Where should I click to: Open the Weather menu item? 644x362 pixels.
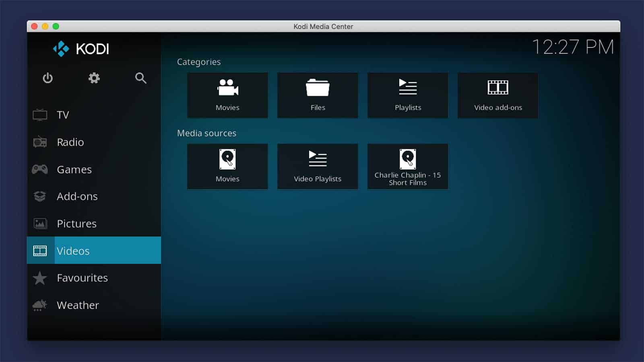[x=78, y=305]
